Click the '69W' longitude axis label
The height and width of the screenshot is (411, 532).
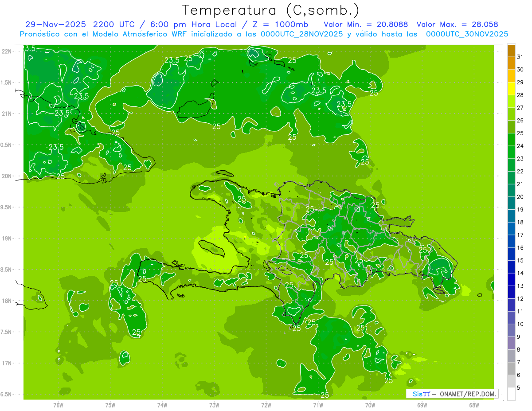[422, 405]
